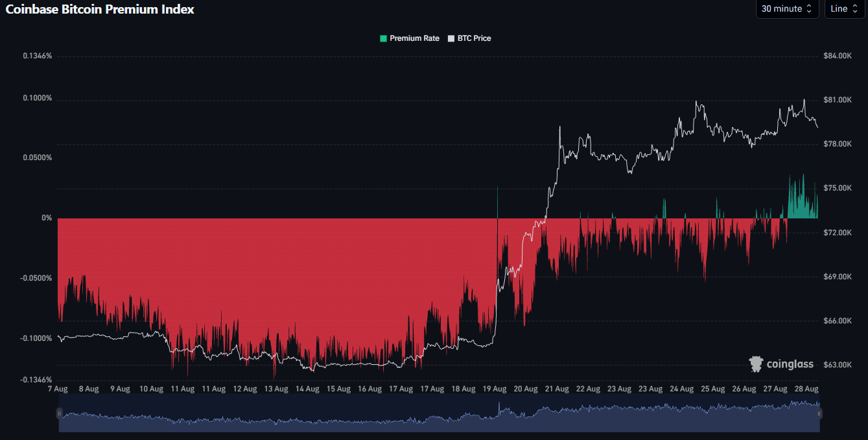Click the $84.00K price axis label
The width and height of the screenshot is (868, 440).
[836, 56]
